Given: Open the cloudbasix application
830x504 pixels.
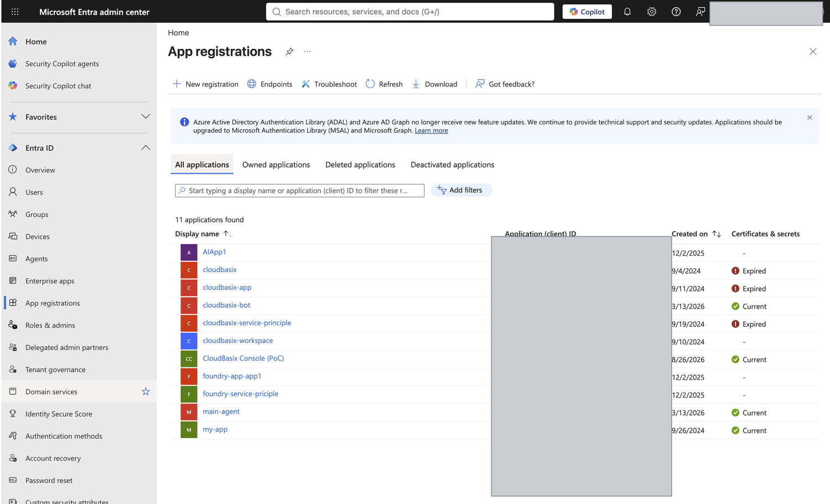Looking at the screenshot, I should point(220,269).
